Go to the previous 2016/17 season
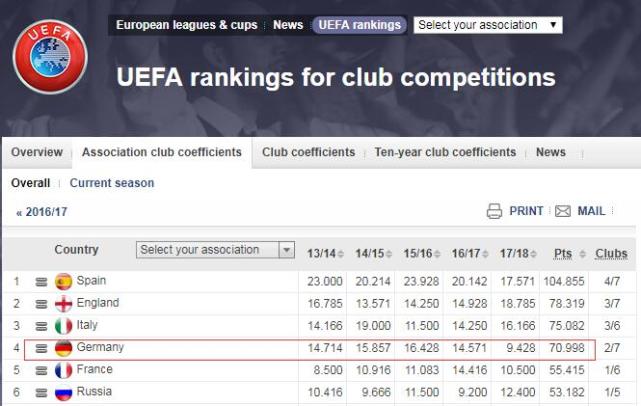 pos(41,212)
